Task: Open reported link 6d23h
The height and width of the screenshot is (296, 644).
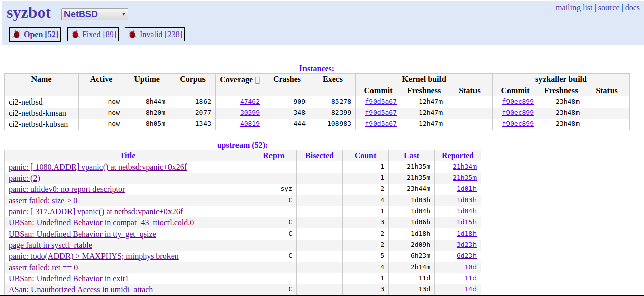Action: [x=466, y=256]
